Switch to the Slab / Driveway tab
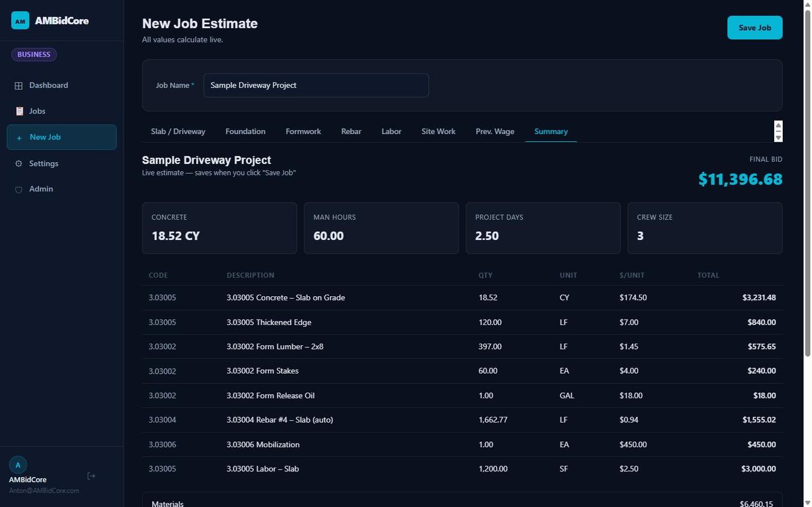The image size is (812, 507). pyautogui.click(x=178, y=131)
